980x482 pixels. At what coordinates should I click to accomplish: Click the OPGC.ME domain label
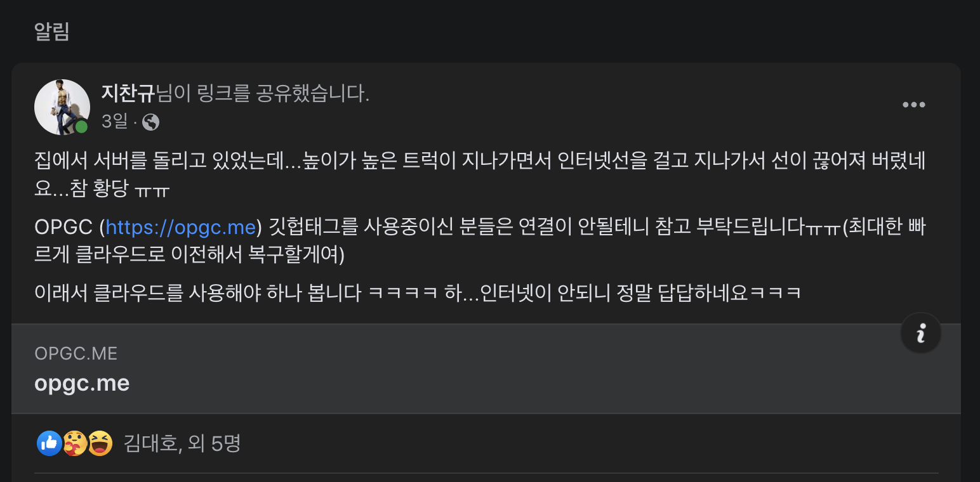(76, 353)
